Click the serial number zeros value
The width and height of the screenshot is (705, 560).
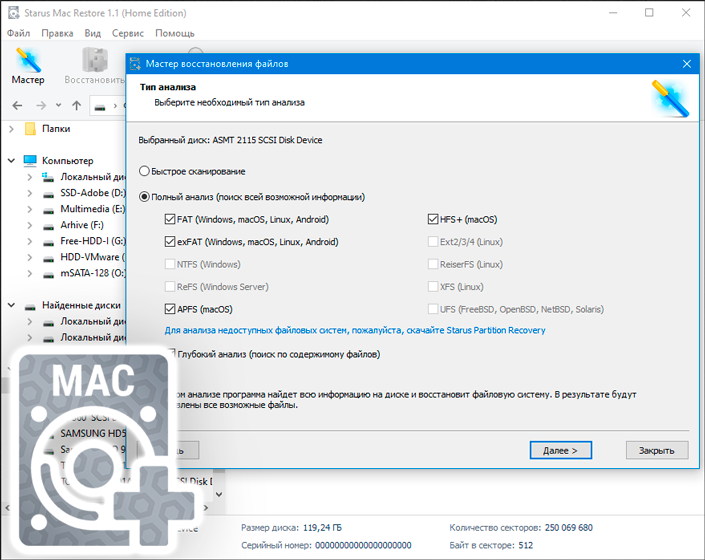click(x=363, y=545)
